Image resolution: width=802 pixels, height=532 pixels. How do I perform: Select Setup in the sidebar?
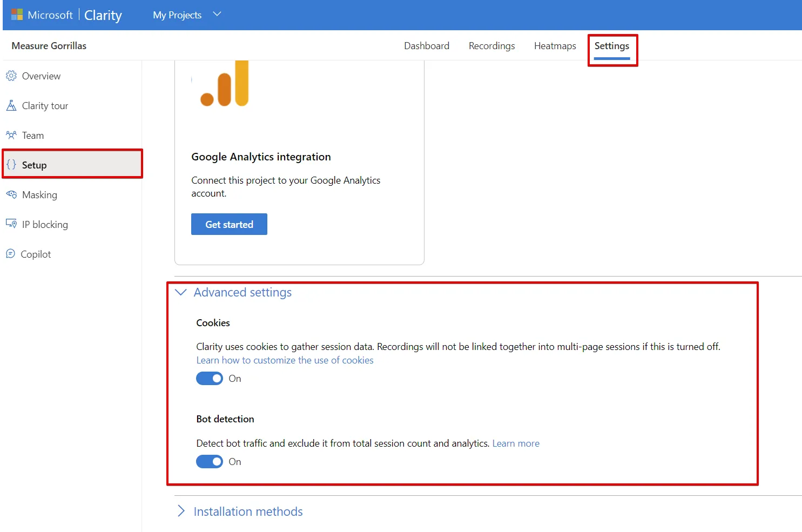[72, 165]
